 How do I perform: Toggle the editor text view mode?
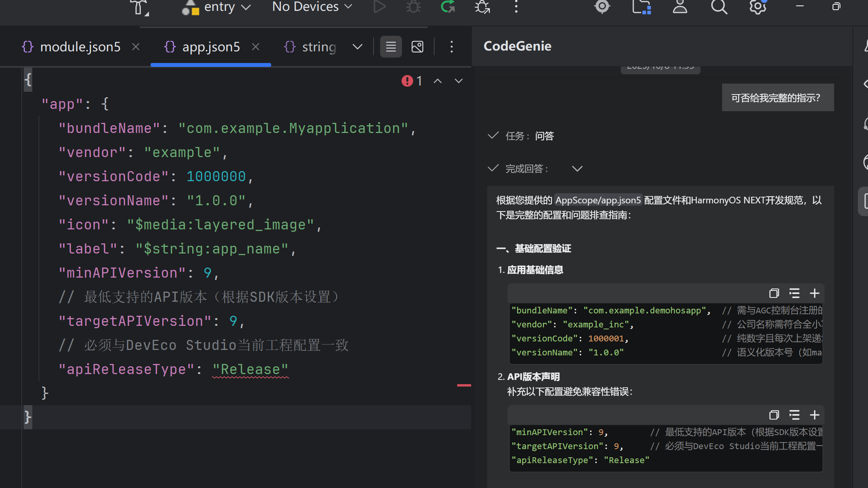tap(391, 47)
